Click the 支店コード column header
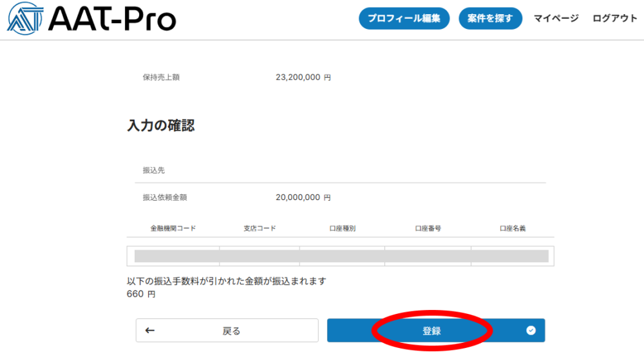Image resolution: width=644 pixels, height=357 pixels. [260, 228]
